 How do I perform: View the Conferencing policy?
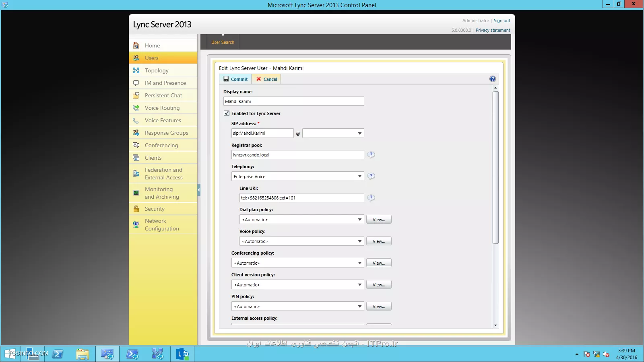379,263
